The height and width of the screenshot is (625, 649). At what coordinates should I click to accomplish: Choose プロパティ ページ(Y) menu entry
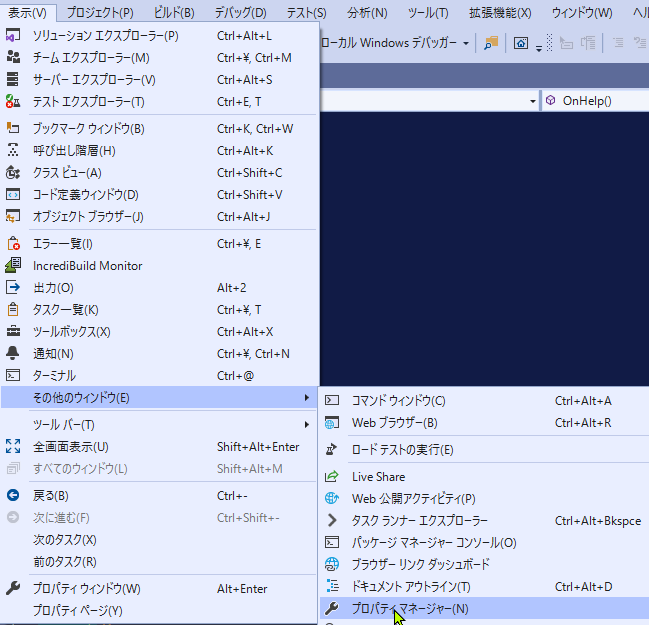coord(160,610)
